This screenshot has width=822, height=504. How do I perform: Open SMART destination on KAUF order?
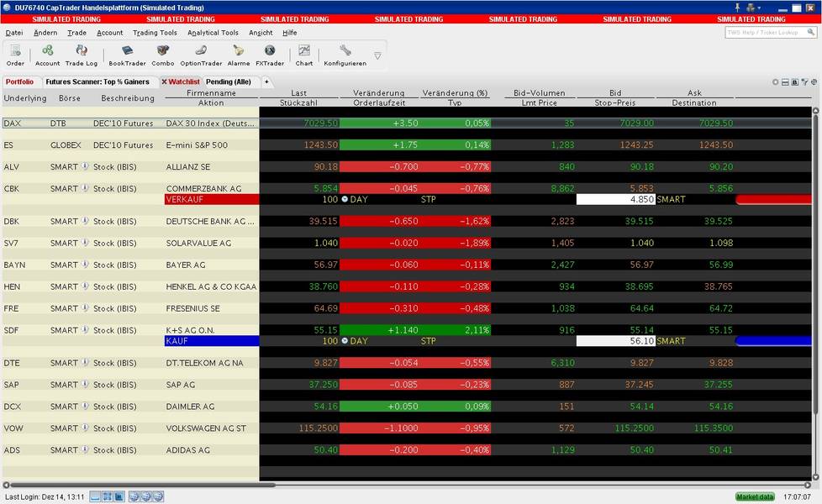(671, 340)
